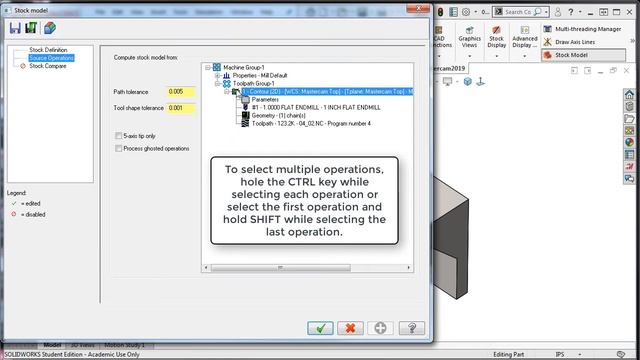
Task: Open the View Palette task pane icon
Action: click(x=629, y=131)
